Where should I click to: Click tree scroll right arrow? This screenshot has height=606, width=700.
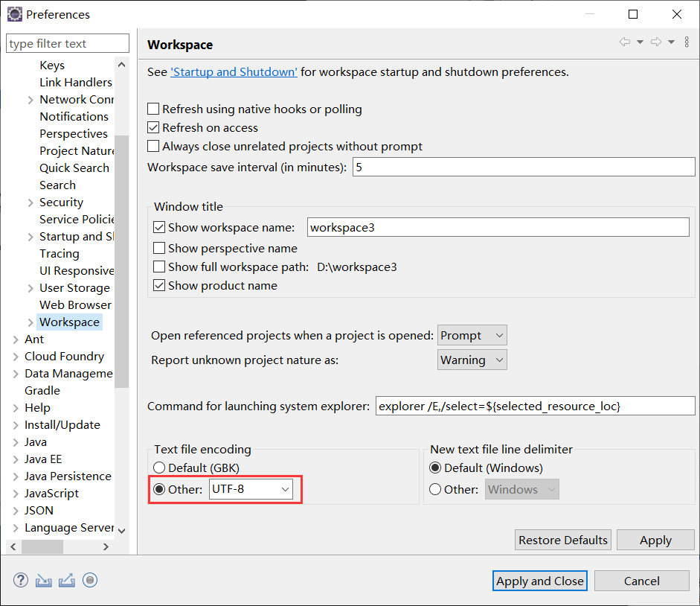coord(106,546)
